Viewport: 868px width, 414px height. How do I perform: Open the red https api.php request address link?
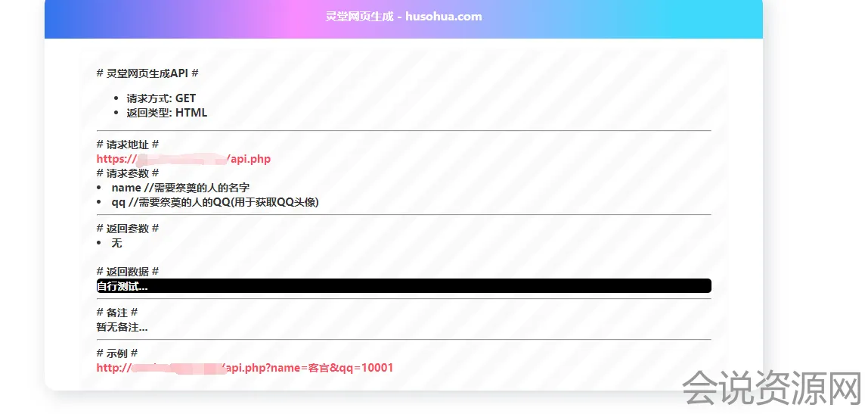tap(184, 159)
